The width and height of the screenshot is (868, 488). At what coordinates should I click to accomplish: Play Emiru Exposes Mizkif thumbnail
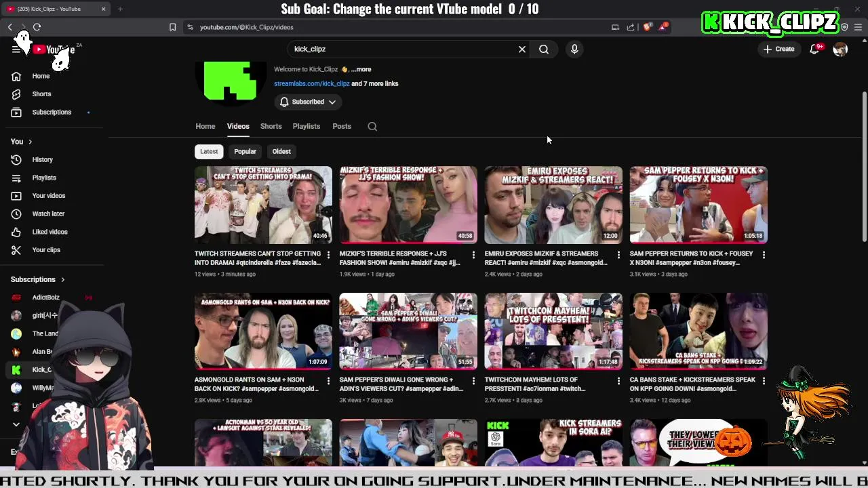(553, 205)
